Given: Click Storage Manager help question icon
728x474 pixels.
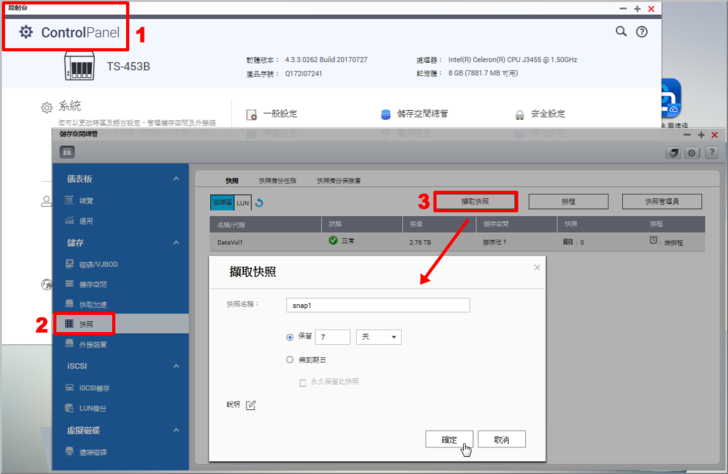Looking at the screenshot, I should [x=711, y=152].
